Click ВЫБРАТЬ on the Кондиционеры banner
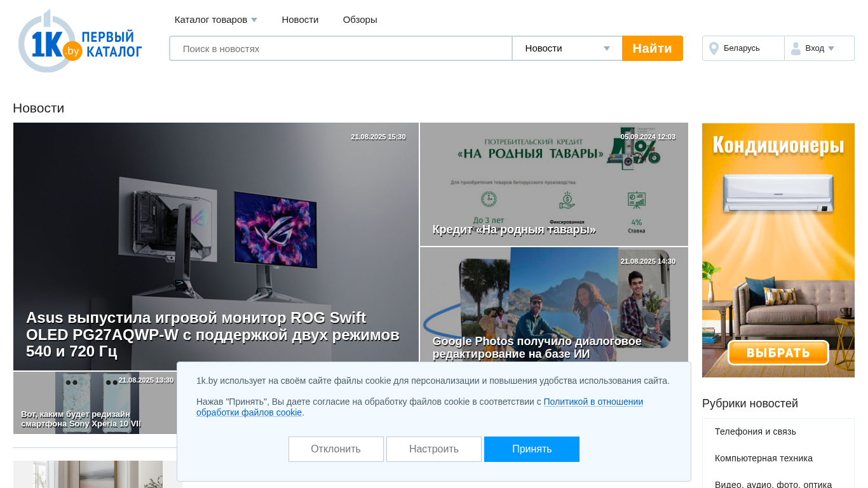The image size is (868, 488). 778,353
